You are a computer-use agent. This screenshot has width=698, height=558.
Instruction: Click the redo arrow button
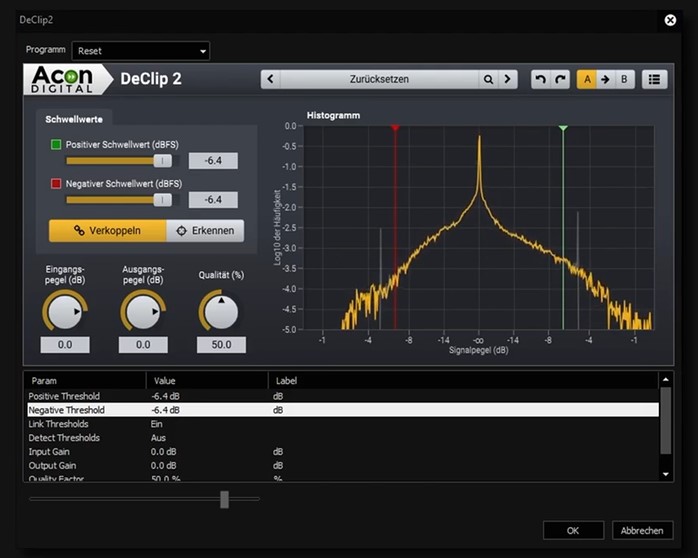560,79
